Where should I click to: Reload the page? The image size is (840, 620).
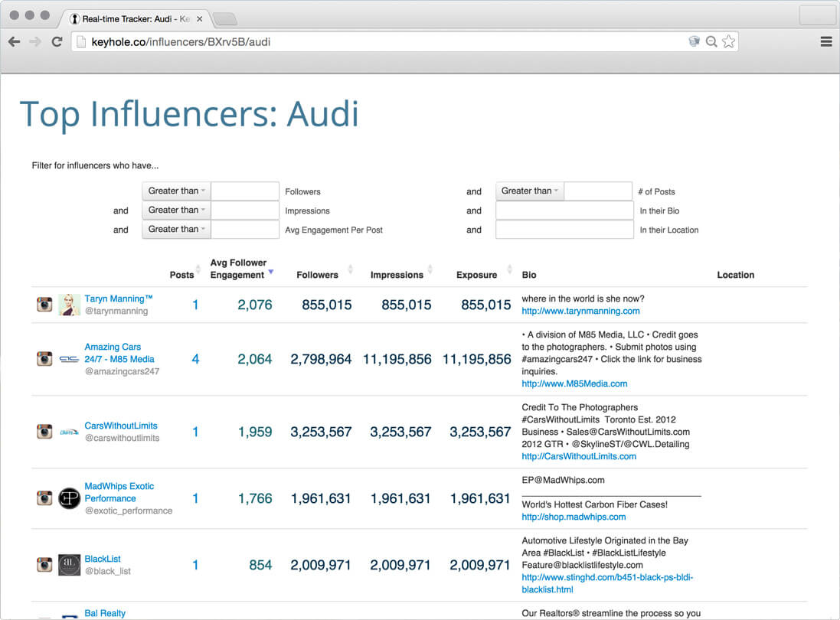pyautogui.click(x=57, y=42)
